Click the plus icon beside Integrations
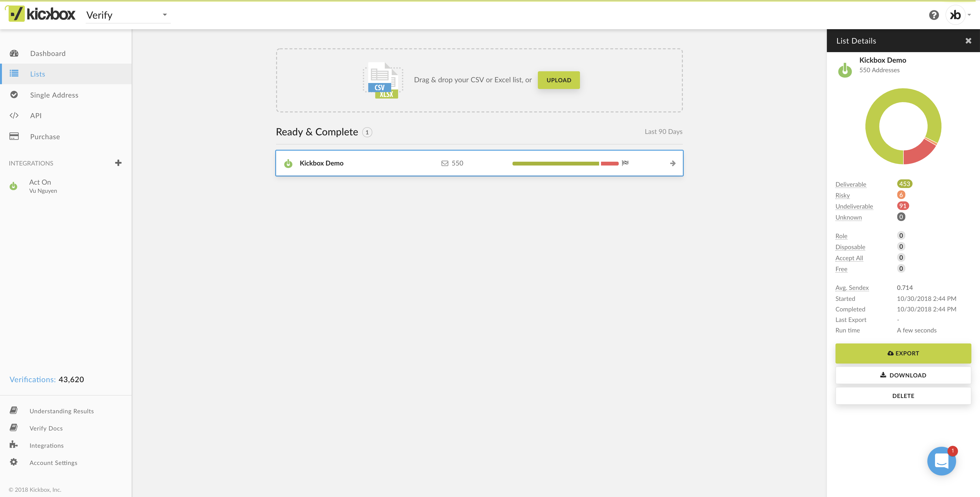 118,163
